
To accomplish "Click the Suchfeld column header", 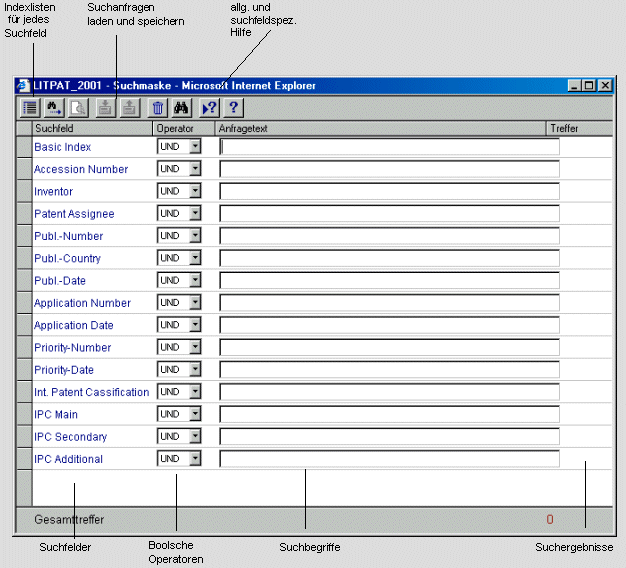I will (x=92, y=128).
